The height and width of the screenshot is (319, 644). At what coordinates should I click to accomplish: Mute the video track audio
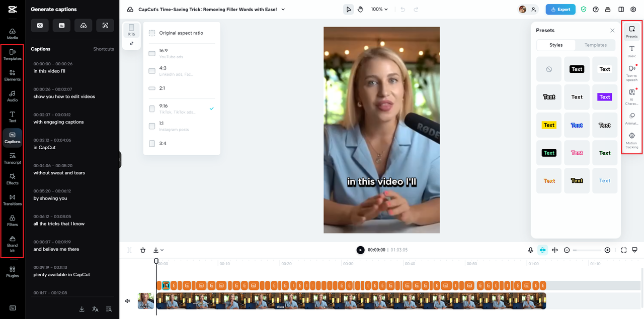127,301
